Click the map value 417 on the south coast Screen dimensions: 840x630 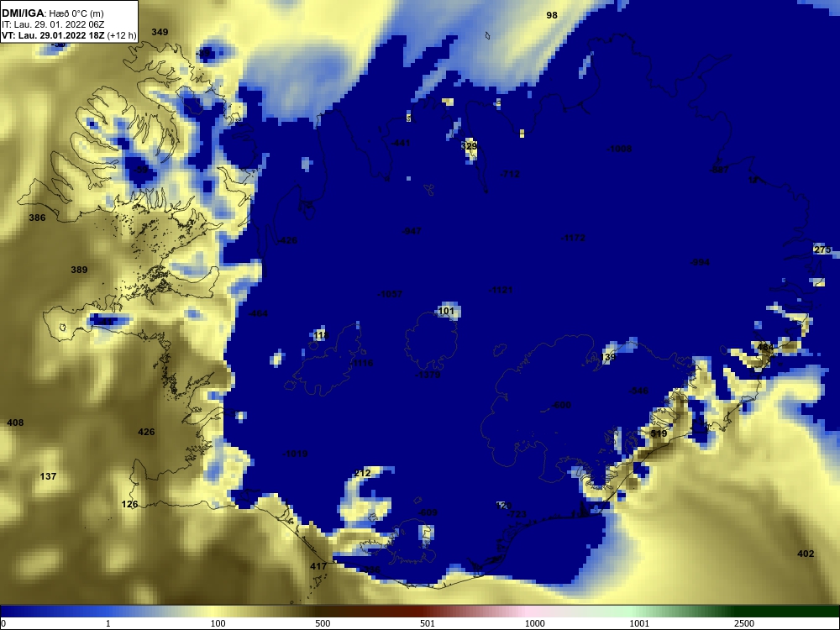pos(318,566)
